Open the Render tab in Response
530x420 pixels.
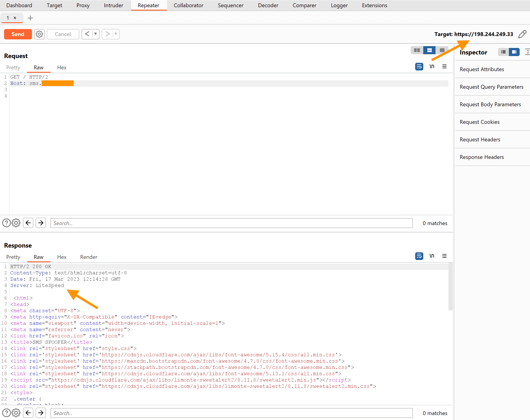click(x=88, y=257)
